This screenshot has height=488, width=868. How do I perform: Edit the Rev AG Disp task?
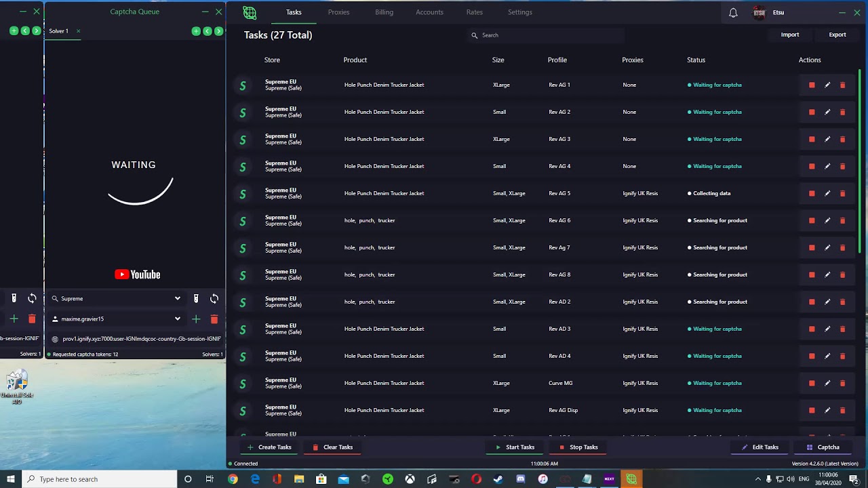pos(827,410)
